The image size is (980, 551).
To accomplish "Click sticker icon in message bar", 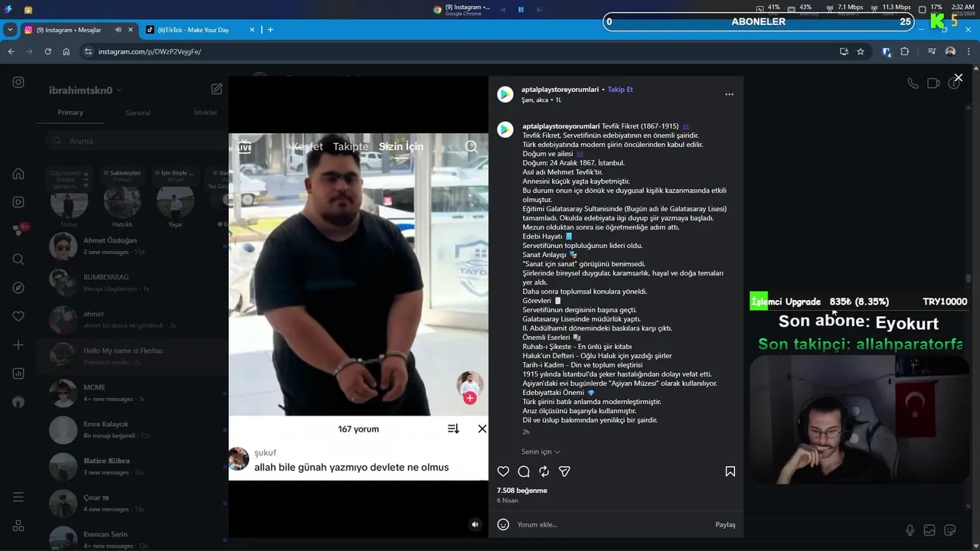I will click(x=950, y=530).
